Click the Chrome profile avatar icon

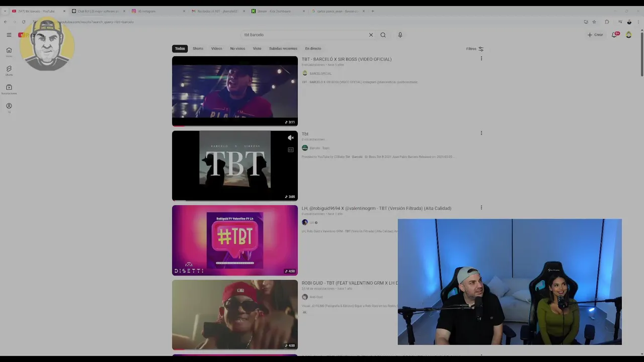coord(629,22)
